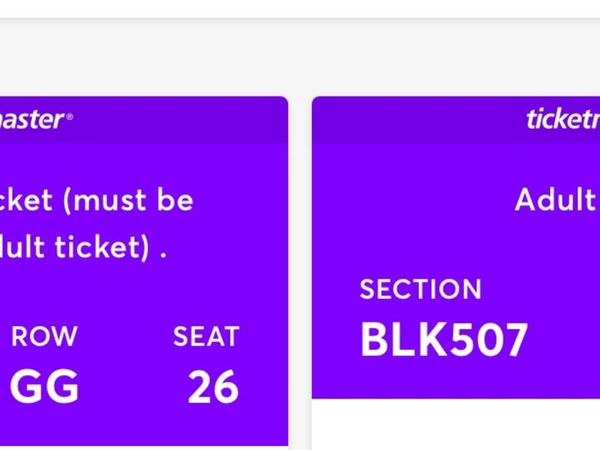Click seat number 26

tap(213, 387)
